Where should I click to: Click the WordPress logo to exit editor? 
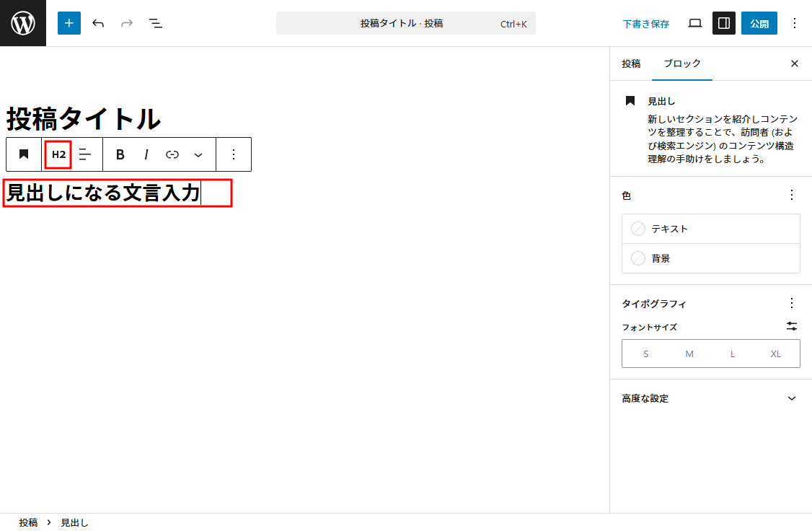pos(23,23)
